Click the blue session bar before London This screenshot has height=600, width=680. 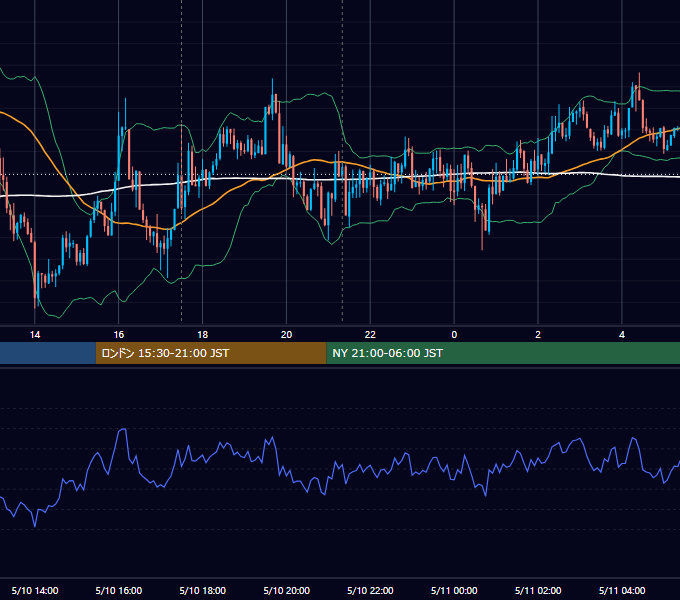[48, 353]
